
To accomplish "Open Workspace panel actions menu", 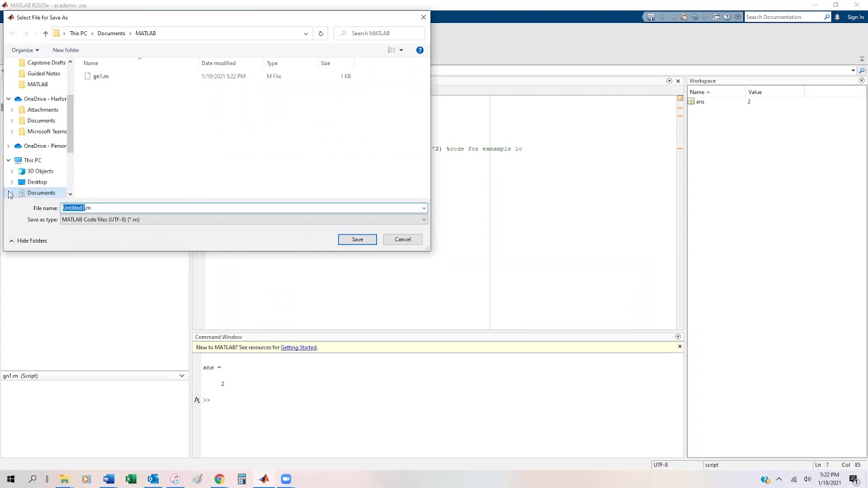I will (x=862, y=81).
